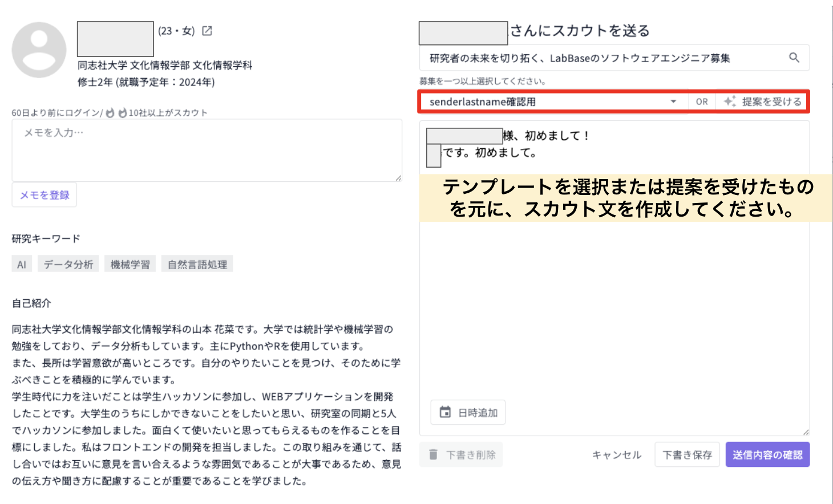Click the profile avatar placeholder image
This screenshot has height=504, width=833.
pyautogui.click(x=38, y=50)
